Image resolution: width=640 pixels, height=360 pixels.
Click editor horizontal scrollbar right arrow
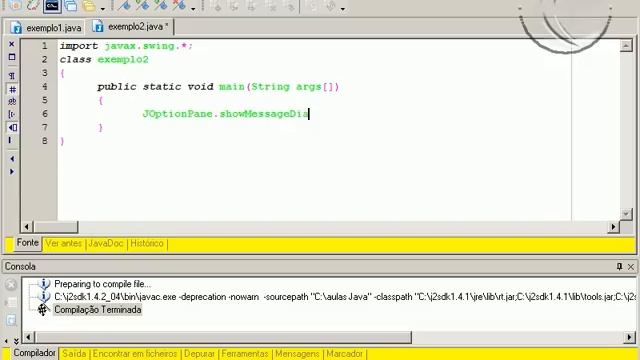tap(613, 227)
